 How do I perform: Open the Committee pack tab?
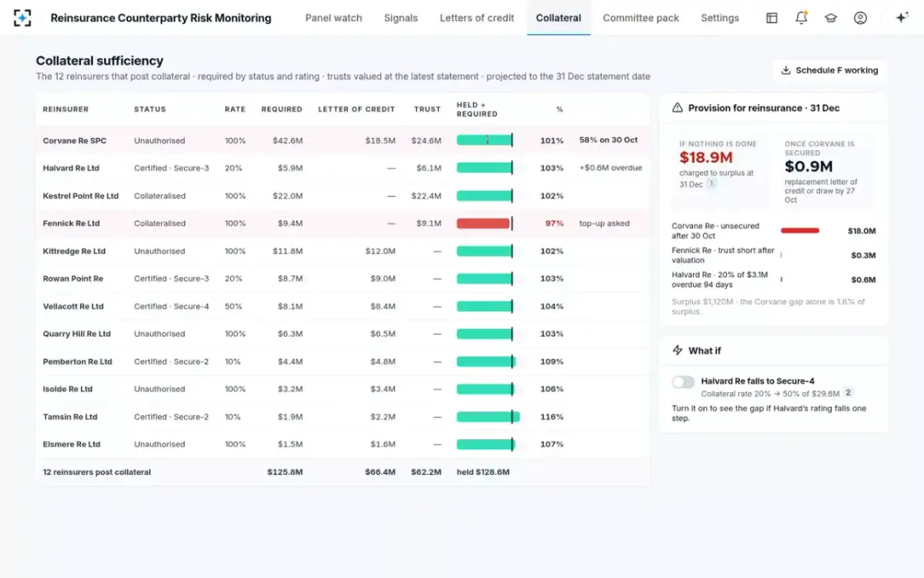(641, 18)
